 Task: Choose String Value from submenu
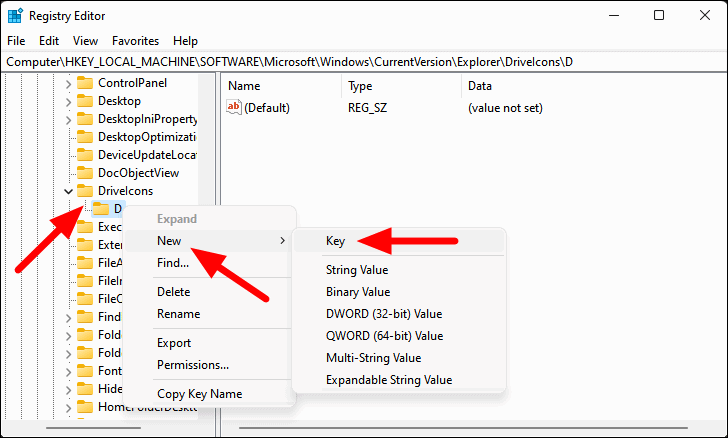click(399, 270)
